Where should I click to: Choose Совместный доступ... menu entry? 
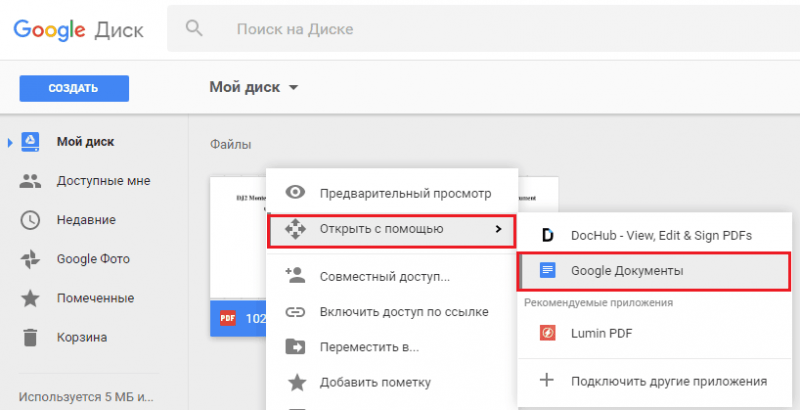tap(392, 277)
